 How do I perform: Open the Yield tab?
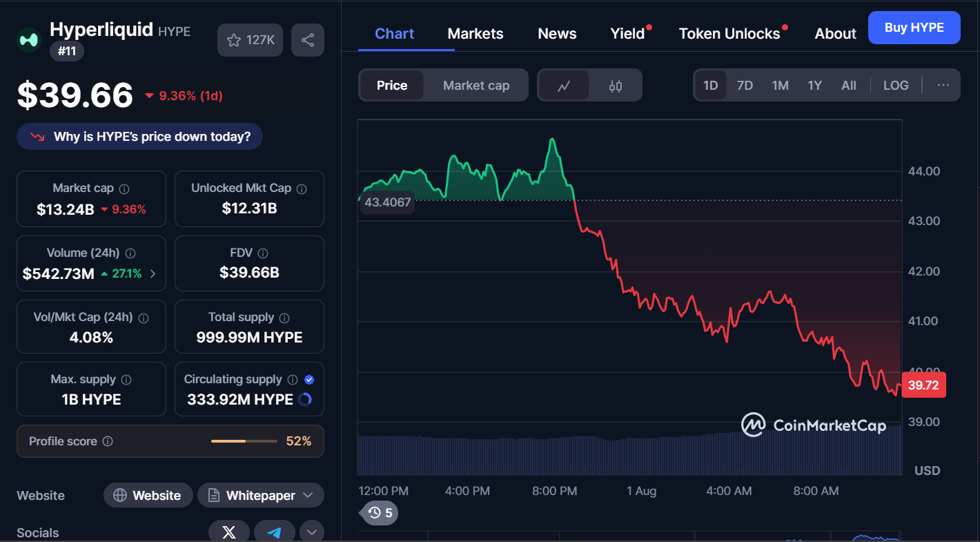click(627, 34)
